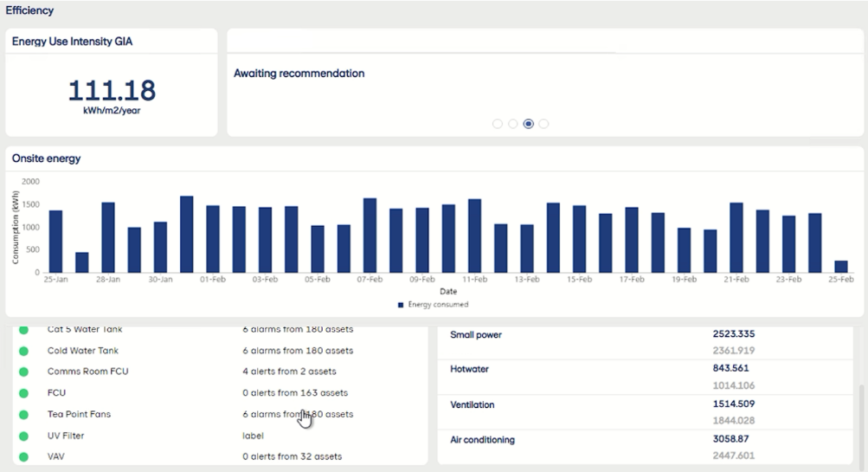Click the 111.18 Energy Use Intensity value
Screen dimensions: 868x472
pos(112,90)
